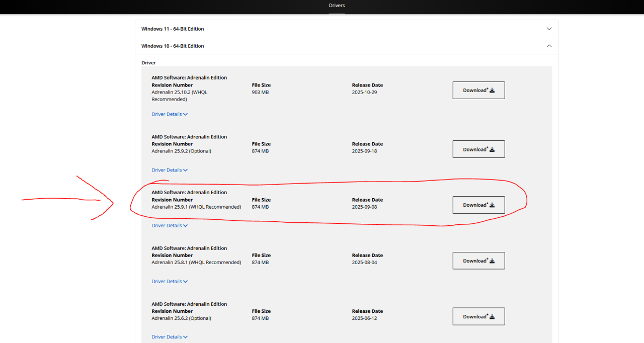Click the Adrenalin 25.9.1 (WHQL Recommended) revision text
This screenshot has height=343, width=644.
pos(196,207)
